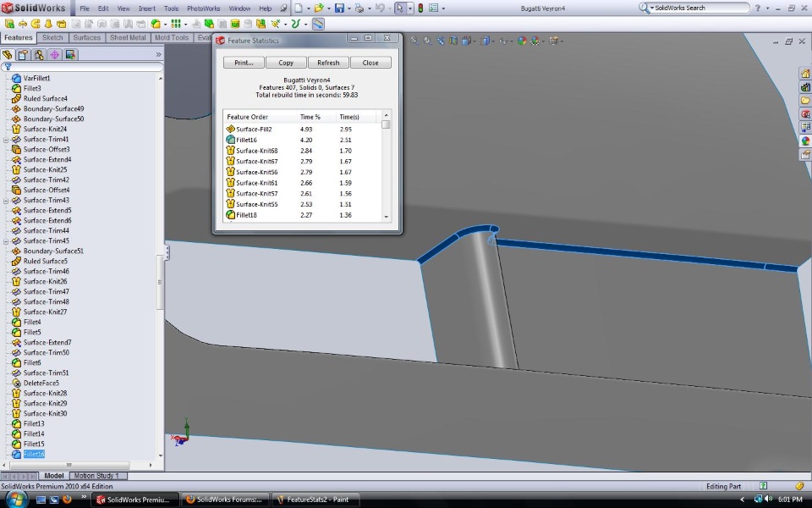Open the Windows Start menu

(x=17, y=500)
